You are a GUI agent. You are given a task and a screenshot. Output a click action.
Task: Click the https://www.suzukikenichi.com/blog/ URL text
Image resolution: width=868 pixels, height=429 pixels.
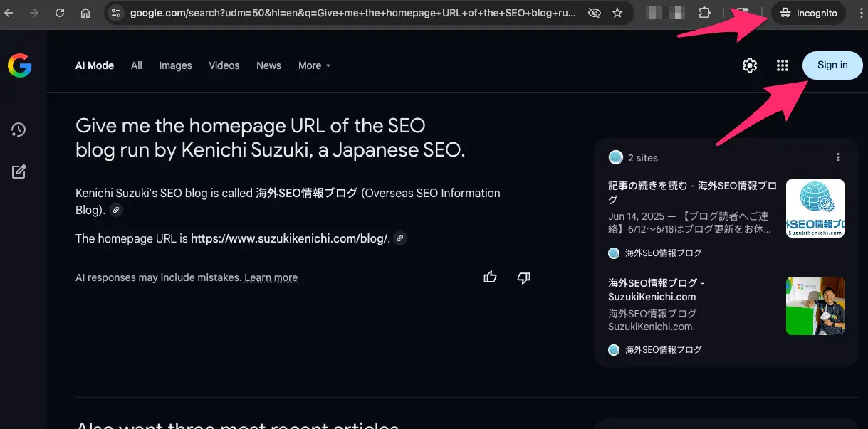[291, 238]
